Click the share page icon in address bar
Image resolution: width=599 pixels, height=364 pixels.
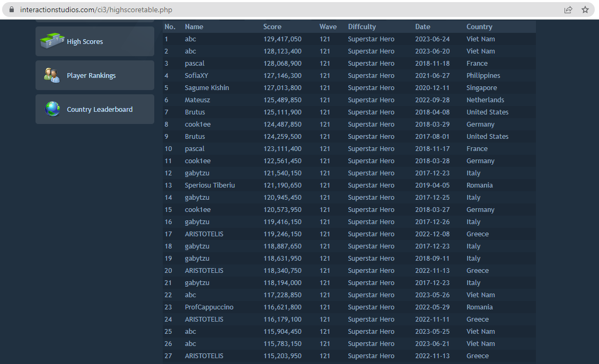[x=568, y=10]
